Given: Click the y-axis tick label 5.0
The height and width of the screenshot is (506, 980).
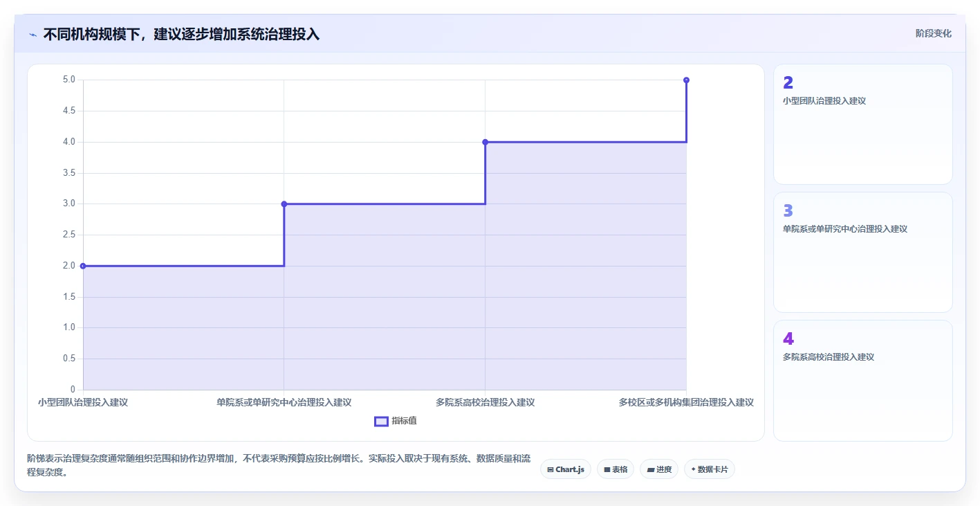Looking at the screenshot, I should (x=68, y=80).
